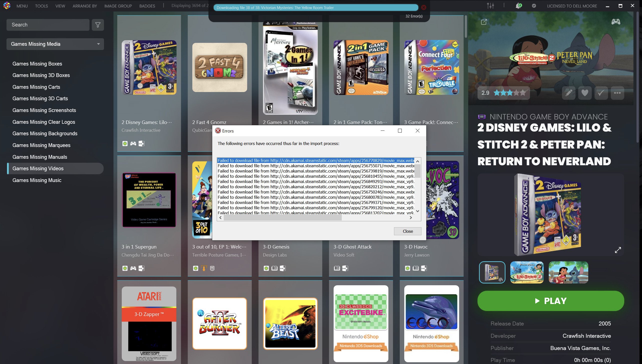Image resolution: width=642 pixels, height=364 pixels.
Task: Click the pencil edit game icon
Action: tap(569, 93)
